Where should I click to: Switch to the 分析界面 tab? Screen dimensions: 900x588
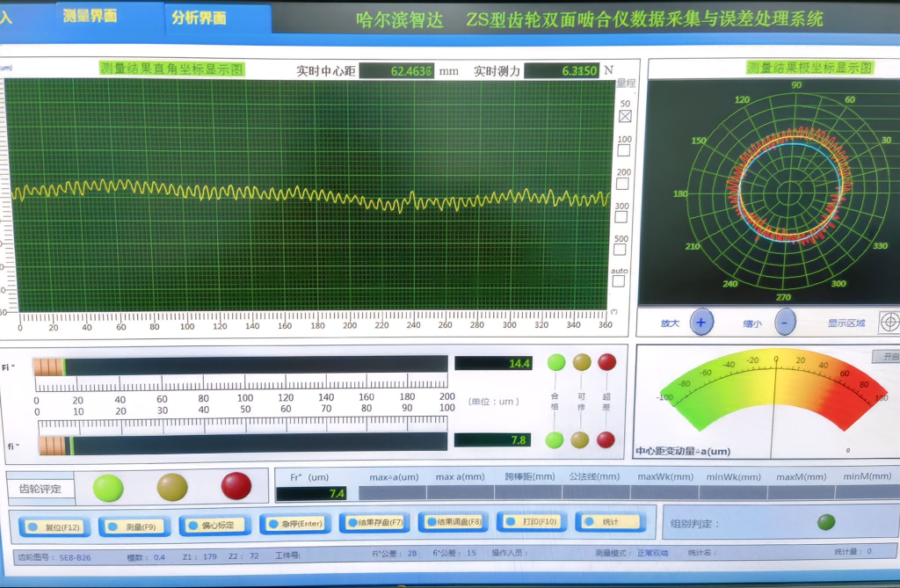coord(199,18)
